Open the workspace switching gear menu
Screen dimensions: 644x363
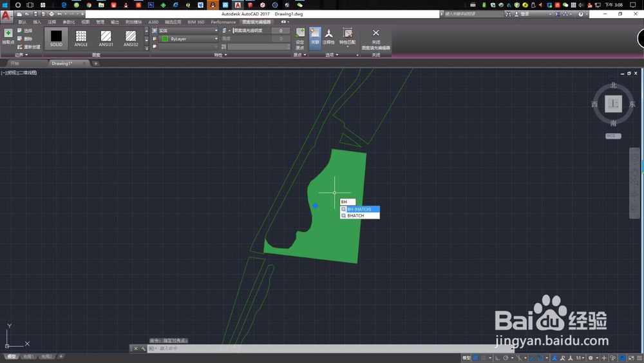coord(591,358)
